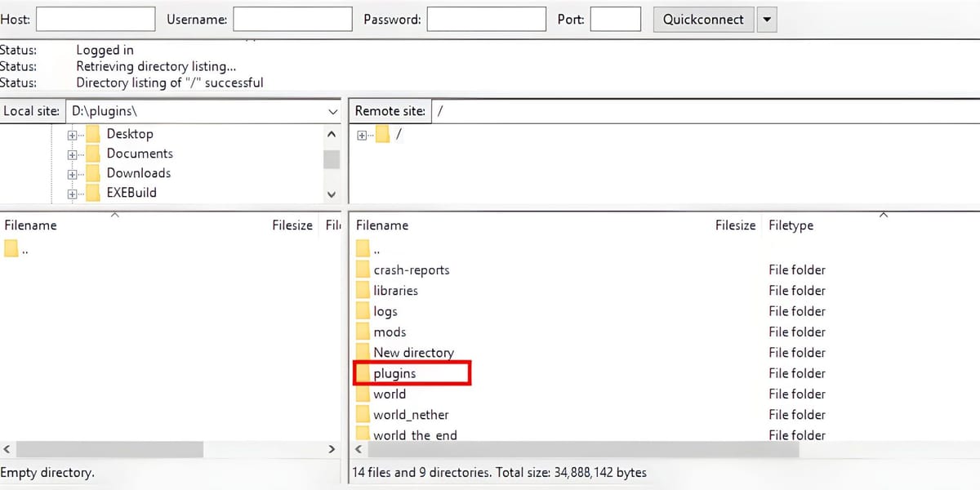Expand the Desktop node in the local tree
Image resolution: width=980 pixels, height=490 pixels.
(x=72, y=133)
